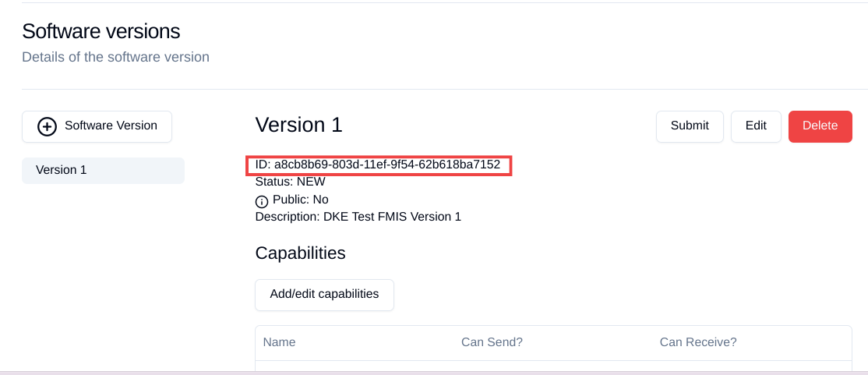Click the empty row below Name header
868x375 pixels.
[553, 366]
